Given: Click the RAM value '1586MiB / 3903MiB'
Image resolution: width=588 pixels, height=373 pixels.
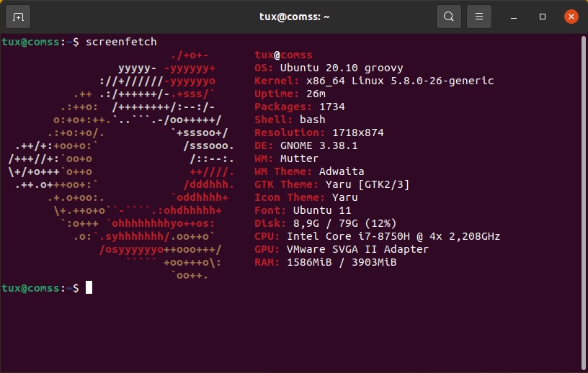Looking at the screenshot, I should point(342,262).
